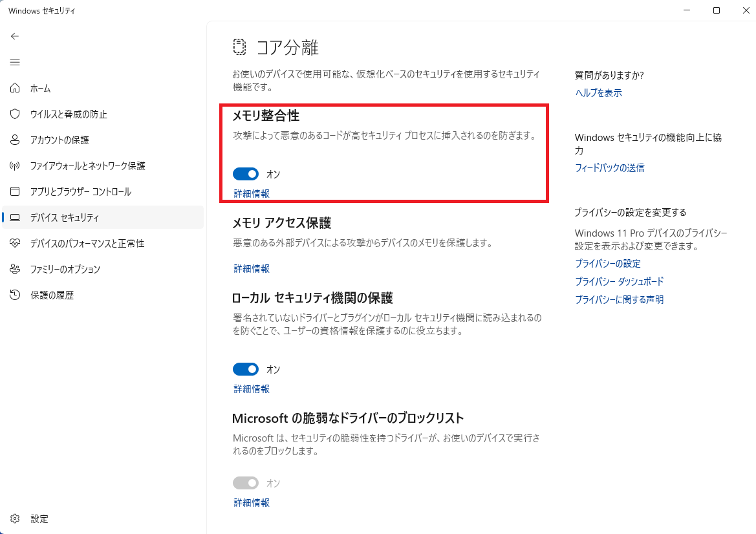The height and width of the screenshot is (534, 756).
Task: Open the プライバシーに関する声明 link
Action: point(619,299)
